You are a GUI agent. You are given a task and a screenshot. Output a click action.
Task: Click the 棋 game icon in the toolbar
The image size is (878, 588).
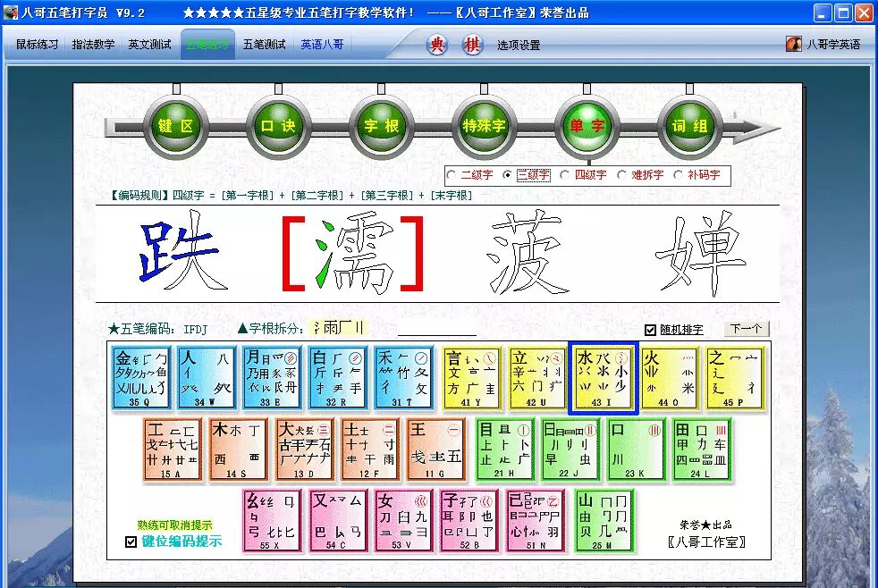[x=471, y=45]
